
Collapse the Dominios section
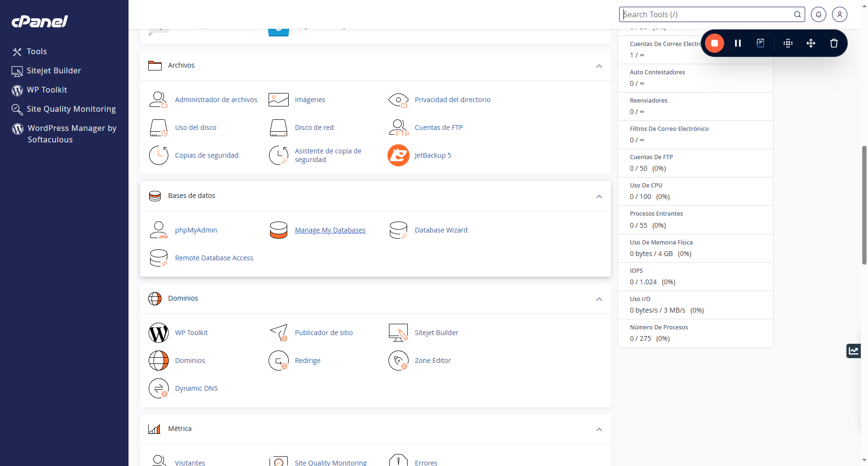[599, 299]
